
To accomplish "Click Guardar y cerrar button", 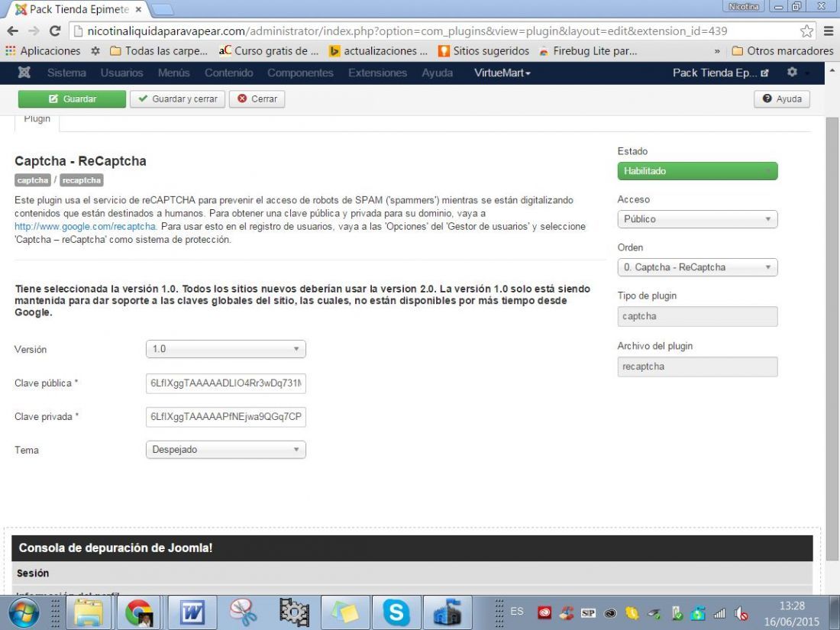I will click(x=177, y=99).
